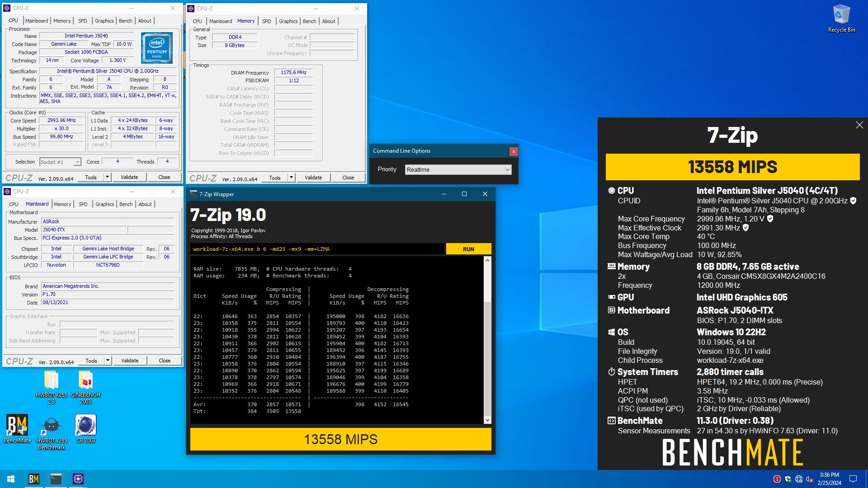Open About tab in Mainboard CPU-Z window
Image resolution: width=868 pixels, height=488 pixels.
pyautogui.click(x=145, y=204)
